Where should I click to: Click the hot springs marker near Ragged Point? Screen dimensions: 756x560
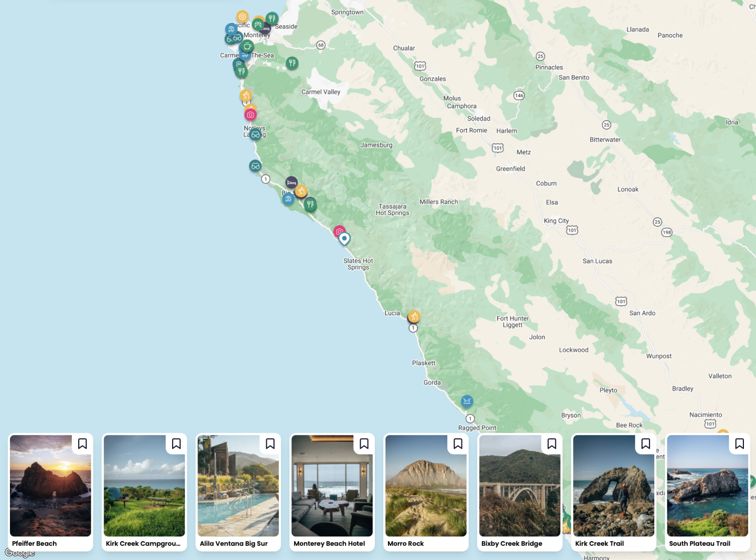point(467,401)
